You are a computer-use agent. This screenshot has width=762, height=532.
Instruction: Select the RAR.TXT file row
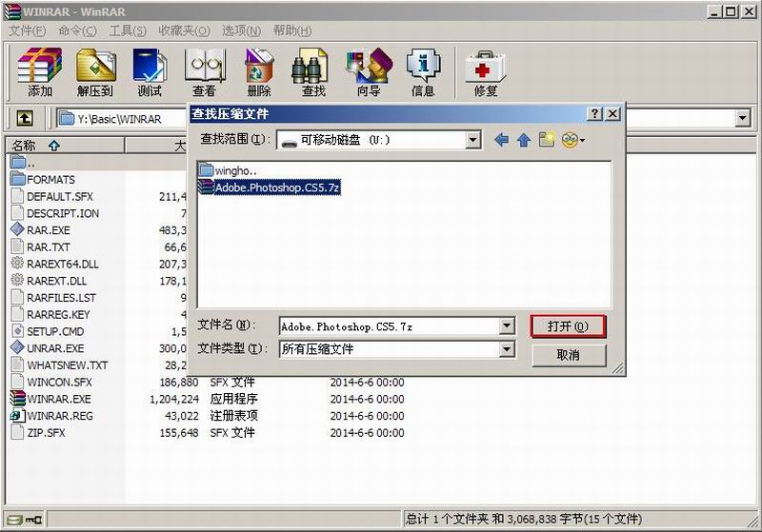49,247
